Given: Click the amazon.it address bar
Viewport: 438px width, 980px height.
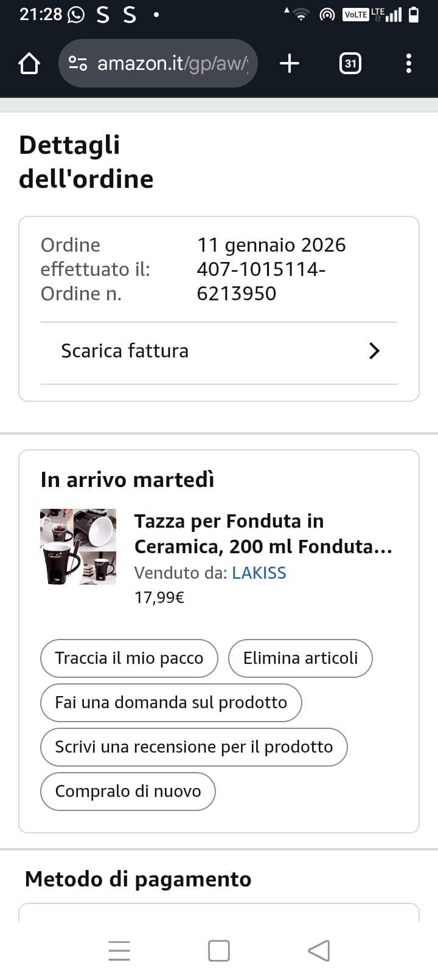Looking at the screenshot, I should pyautogui.click(x=173, y=63).
